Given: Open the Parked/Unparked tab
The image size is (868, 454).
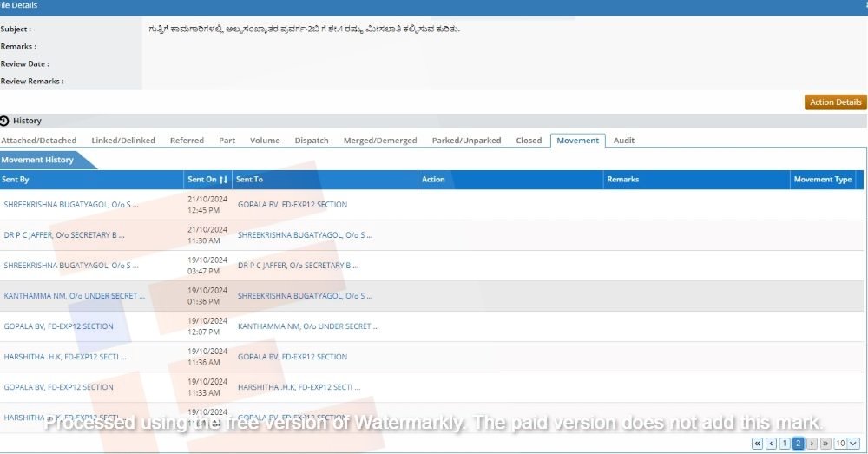Looking at the screenshot, I should pyautogui.click(x=466, y=141).
